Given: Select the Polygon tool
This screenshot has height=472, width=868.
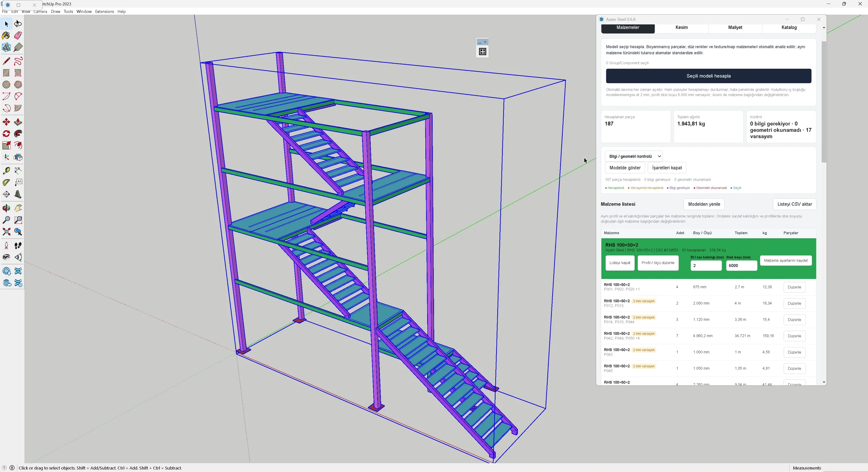Looking at the screenshot, I should tap(18, 85).
